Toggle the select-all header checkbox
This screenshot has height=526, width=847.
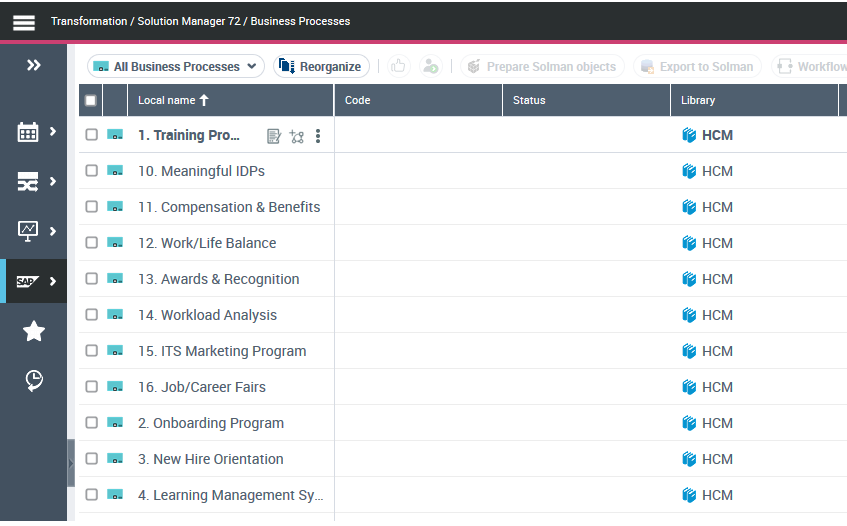click(91, 100)
